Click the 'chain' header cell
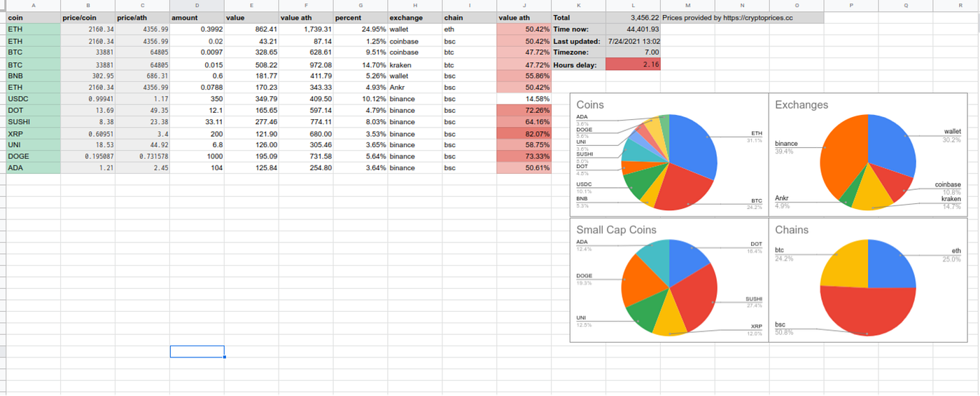980x396 pixels. point(470,18)
